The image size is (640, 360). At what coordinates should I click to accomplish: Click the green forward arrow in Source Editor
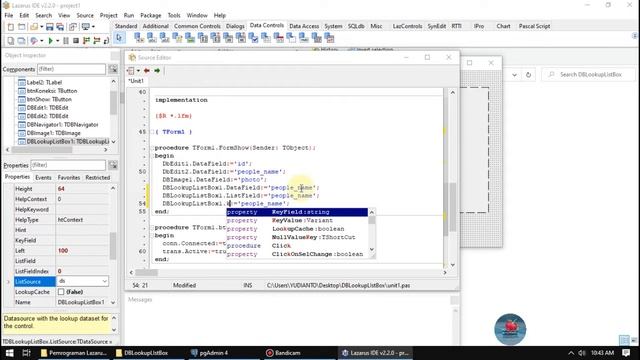(x=157, y=71)
